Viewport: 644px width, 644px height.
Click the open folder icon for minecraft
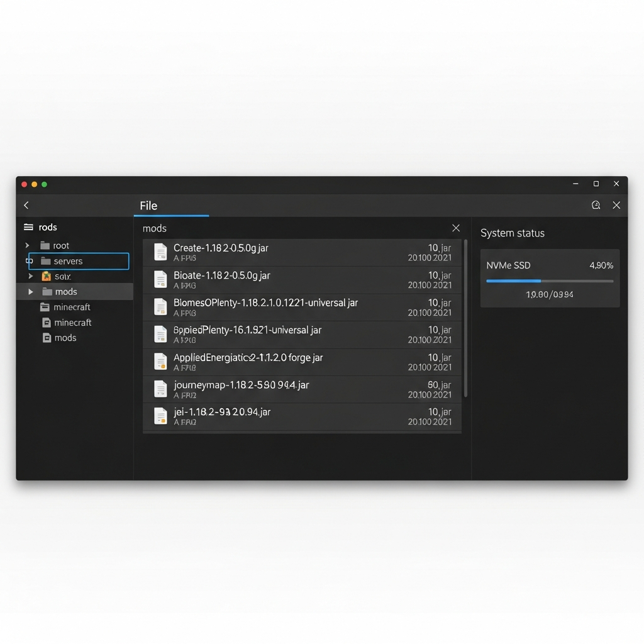click(x=45, y=307)
